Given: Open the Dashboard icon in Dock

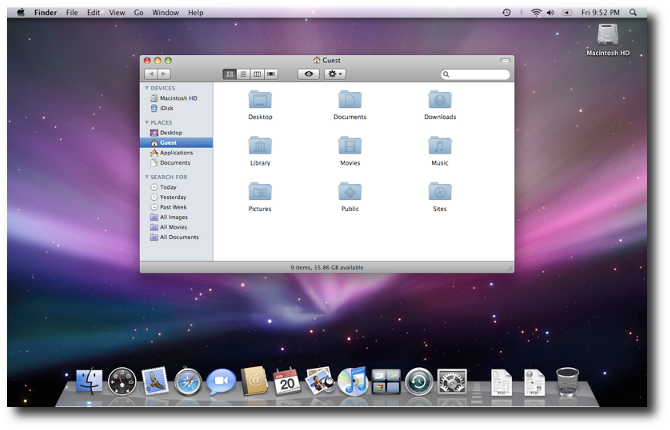Looking at the screenshot, I should point(122,381).
